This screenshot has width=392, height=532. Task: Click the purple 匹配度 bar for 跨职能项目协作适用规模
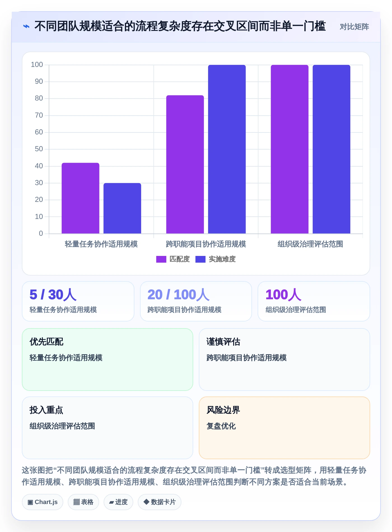[x=185, y=164]
